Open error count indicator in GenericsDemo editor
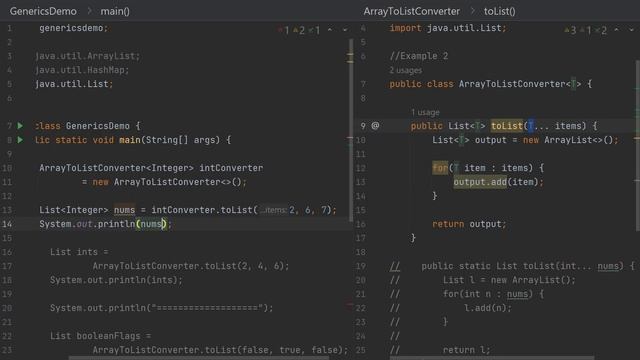Viewport: 640px width, 360px height. point(284,30)
